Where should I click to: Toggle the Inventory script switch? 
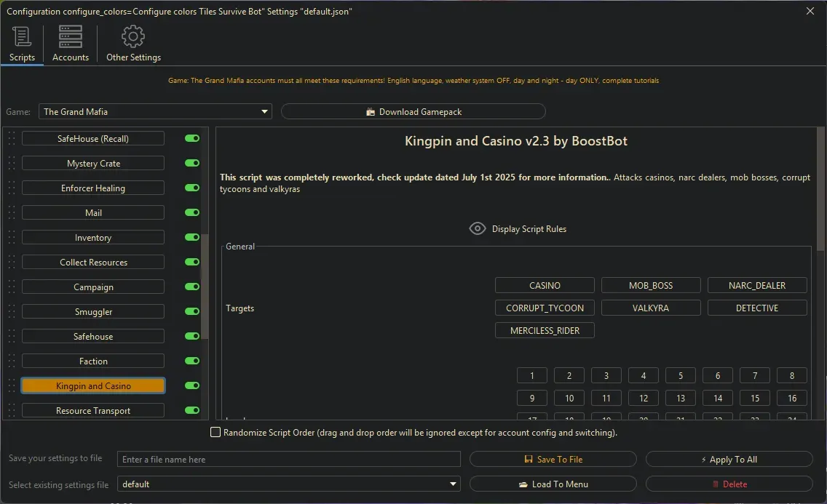point(192,238)
